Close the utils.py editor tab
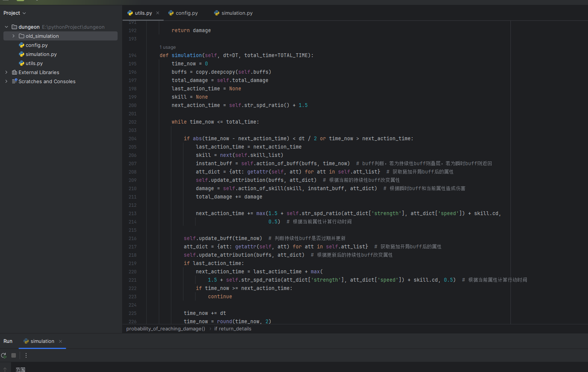This screenshot has width=588, height=372. click(158, 13)
